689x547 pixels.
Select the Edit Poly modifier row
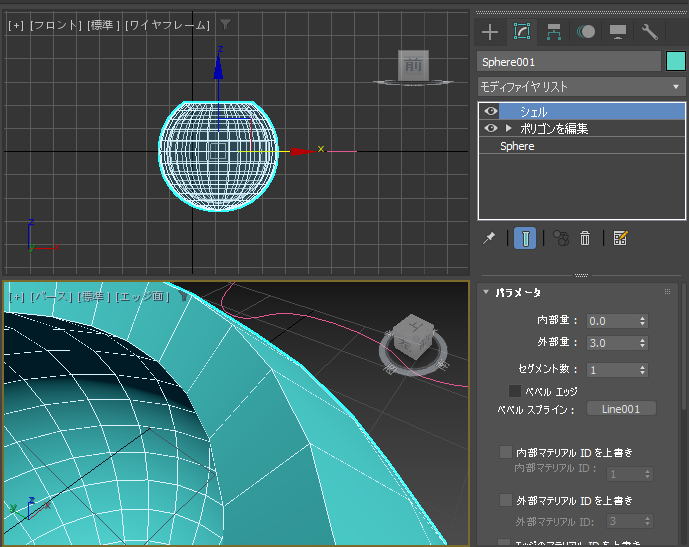click(581, 128)
